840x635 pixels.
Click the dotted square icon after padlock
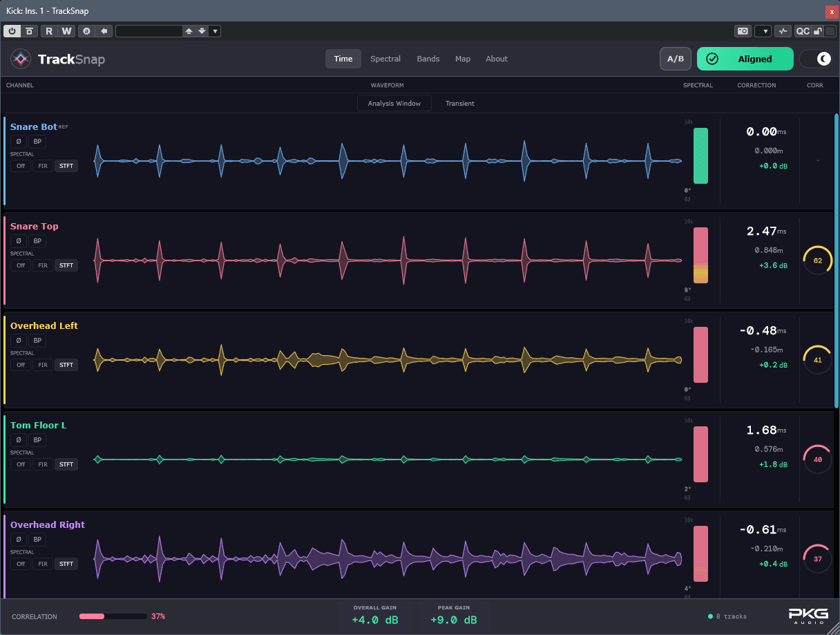tap(830, 31)
